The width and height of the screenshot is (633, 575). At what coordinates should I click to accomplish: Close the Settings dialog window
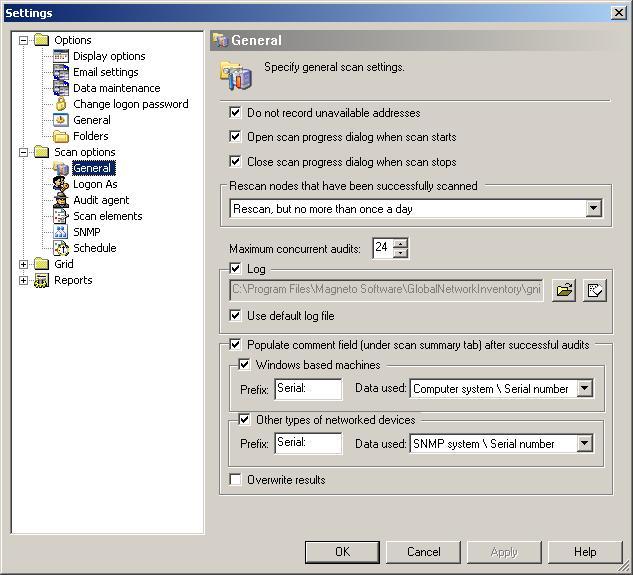618,13
